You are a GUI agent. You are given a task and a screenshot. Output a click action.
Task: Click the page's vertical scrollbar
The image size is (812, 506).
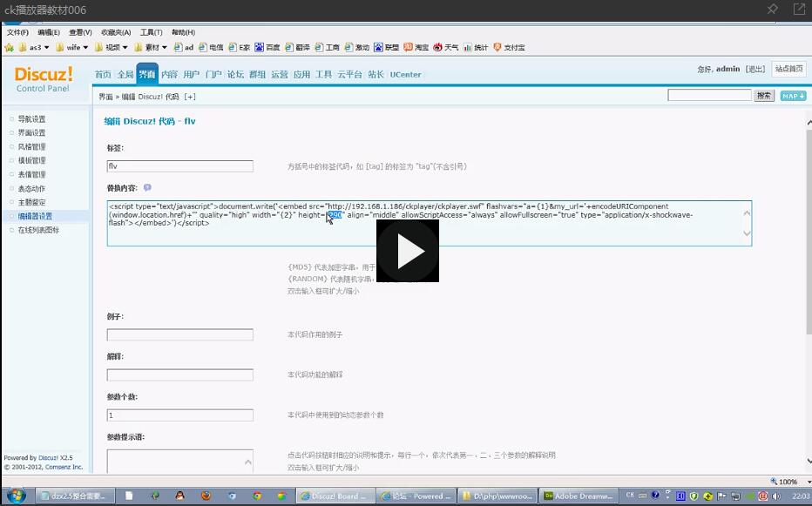coord(809,233)
